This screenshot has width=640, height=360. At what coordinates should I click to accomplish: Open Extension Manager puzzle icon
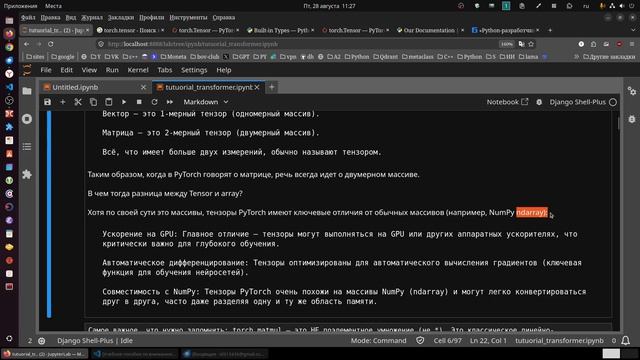click(x=27, y=174)
